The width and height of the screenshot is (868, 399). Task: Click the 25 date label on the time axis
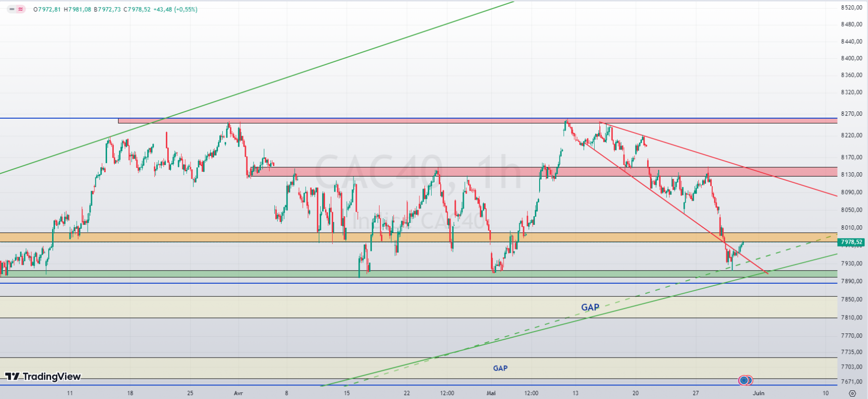[x=190, y=393]
